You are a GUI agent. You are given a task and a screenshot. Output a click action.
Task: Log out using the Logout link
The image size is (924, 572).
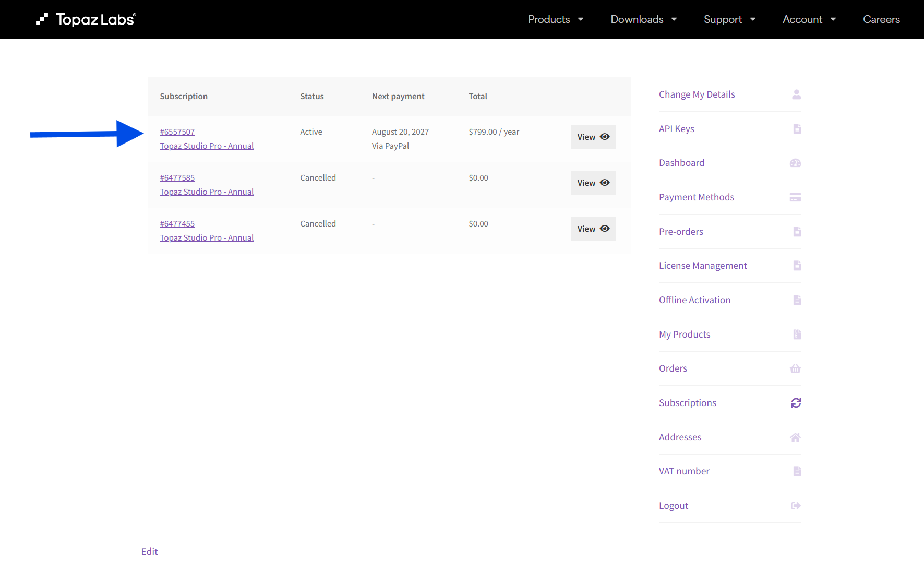(674, 506)
